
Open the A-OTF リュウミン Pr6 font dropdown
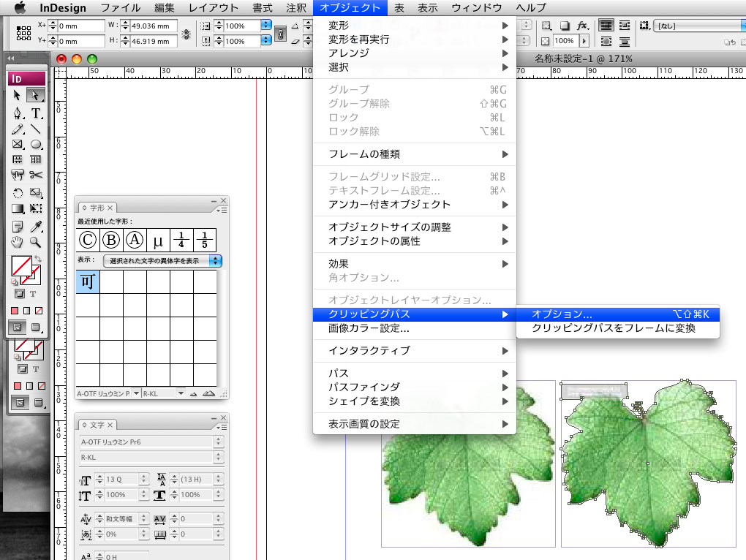coord(151,442)
